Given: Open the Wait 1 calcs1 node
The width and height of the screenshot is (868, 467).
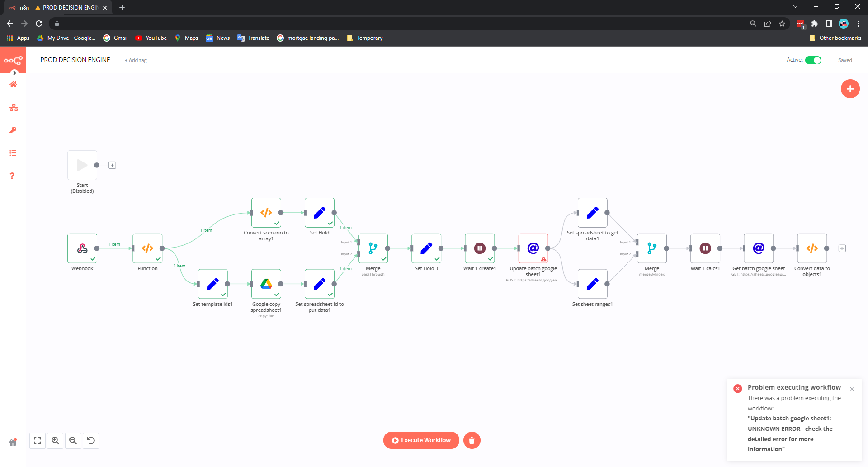Looking at the screenshot, I should coord(705,248).
